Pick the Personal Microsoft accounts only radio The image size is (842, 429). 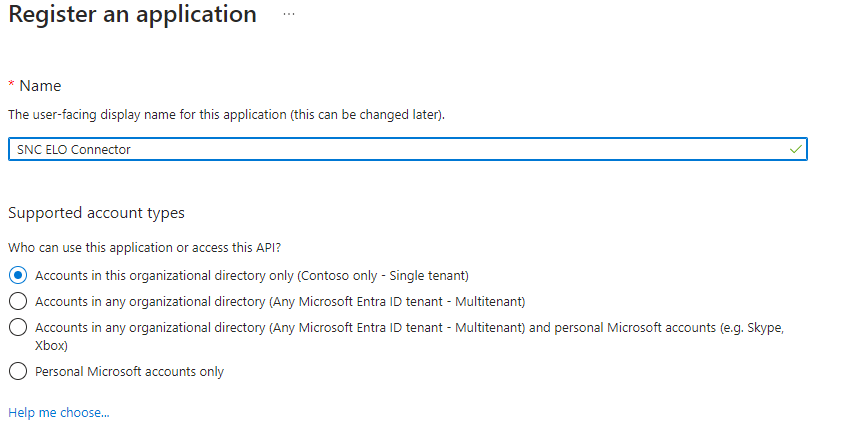17,371
